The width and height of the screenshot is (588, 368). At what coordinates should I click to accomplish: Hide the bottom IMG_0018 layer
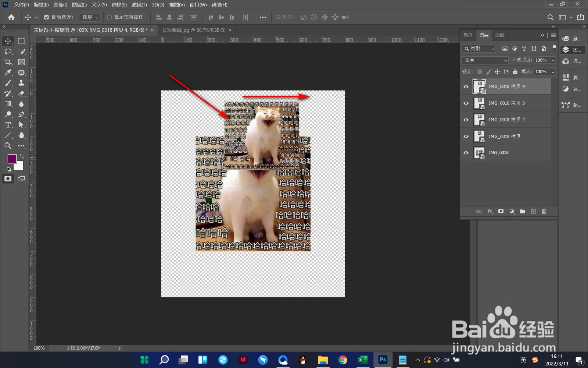466,153
